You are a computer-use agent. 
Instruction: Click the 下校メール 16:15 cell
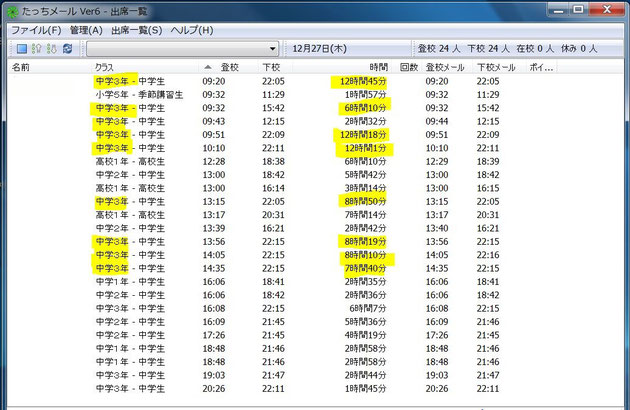[x=488, y=188]
